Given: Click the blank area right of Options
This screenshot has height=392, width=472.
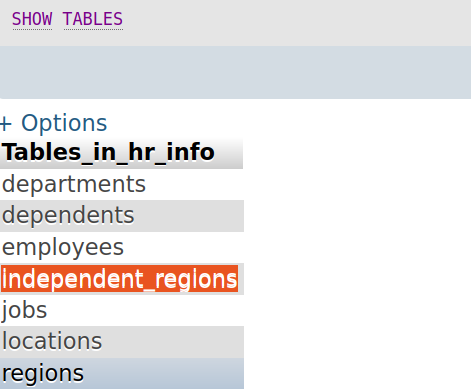Looking at the screenshot, I should click(x=289, y=123).
